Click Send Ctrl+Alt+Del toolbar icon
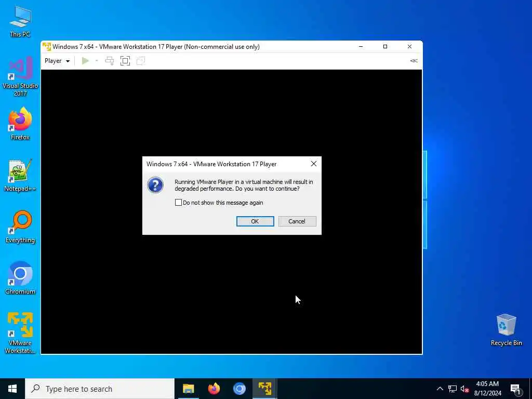This screenshot has height=399, width=532. [x=110, y=61]
